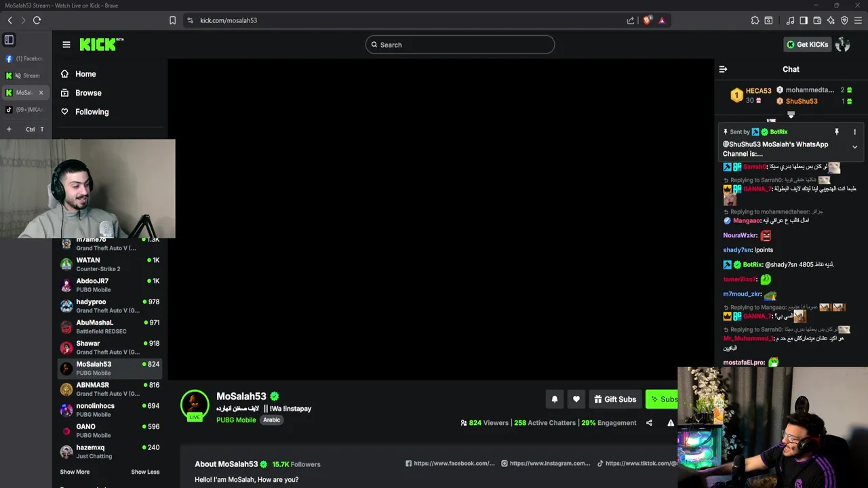Click Show More channels
The image size is (868, 488).
(75, 472)
